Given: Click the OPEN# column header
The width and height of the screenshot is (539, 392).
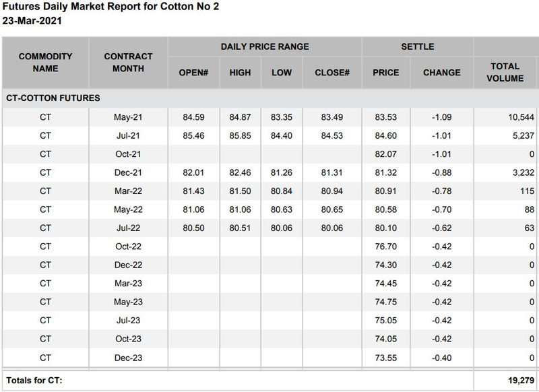Looking at the screenshot, I should pos(195,73).
